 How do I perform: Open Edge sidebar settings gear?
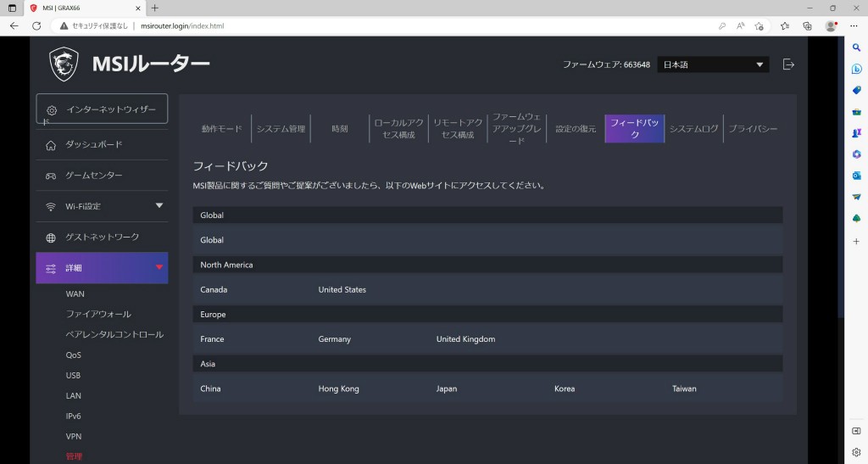point(856,452)
